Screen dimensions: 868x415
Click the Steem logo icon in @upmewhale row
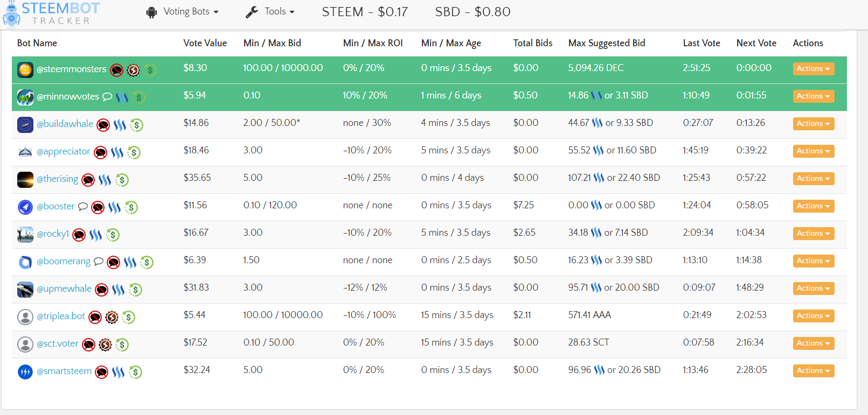[x=118, y=290]
